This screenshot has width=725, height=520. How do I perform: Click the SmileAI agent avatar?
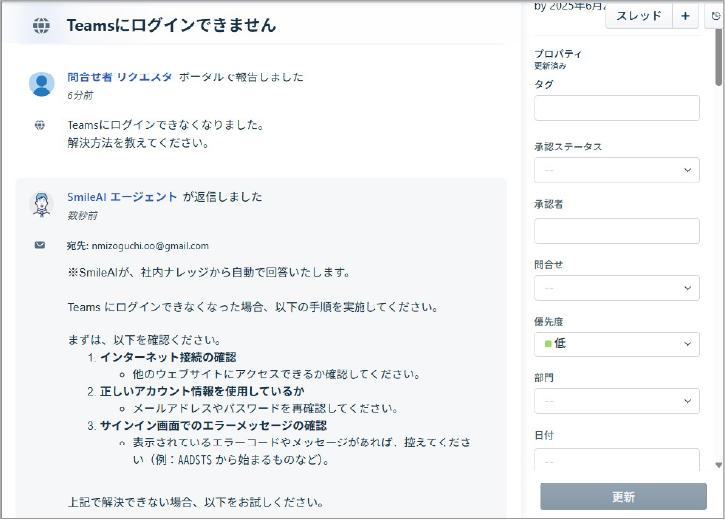[42, 204]
